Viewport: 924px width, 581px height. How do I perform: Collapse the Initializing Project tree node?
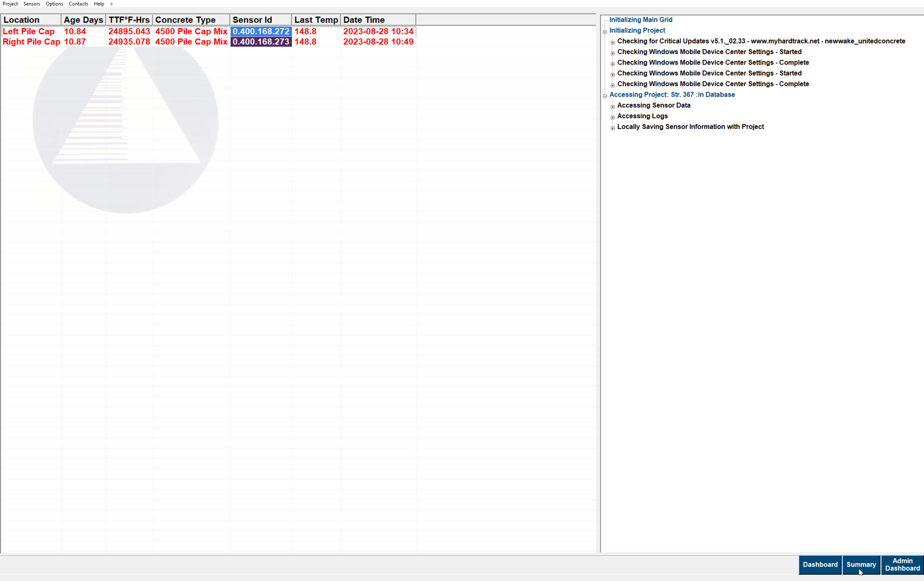(605, 32)
